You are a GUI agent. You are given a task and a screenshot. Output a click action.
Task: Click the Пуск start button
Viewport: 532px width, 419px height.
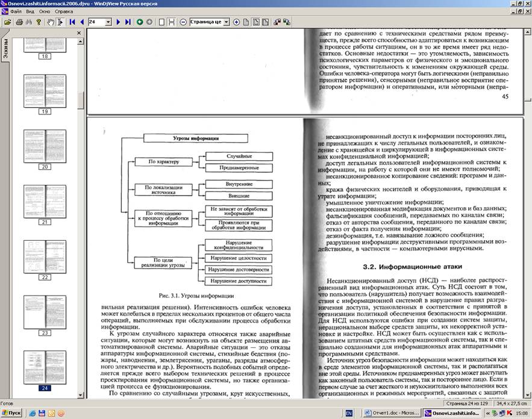(11, 413)
